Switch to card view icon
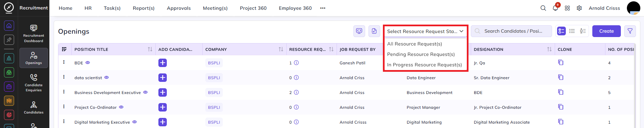This screenshot has width=644, height=128. tap(561, 31)
